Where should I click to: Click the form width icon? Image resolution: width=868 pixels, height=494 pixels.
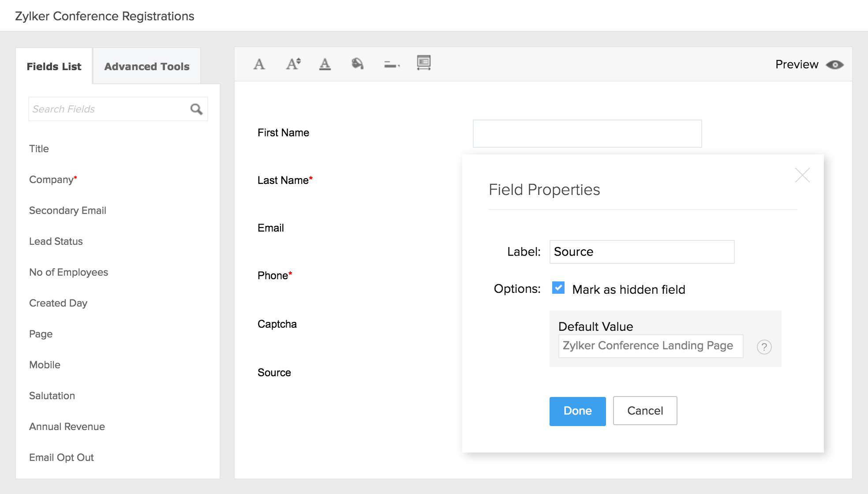[423, 63]
